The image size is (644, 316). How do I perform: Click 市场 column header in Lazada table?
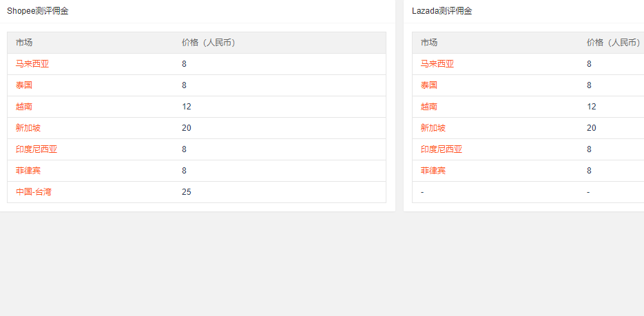(429, 43)
